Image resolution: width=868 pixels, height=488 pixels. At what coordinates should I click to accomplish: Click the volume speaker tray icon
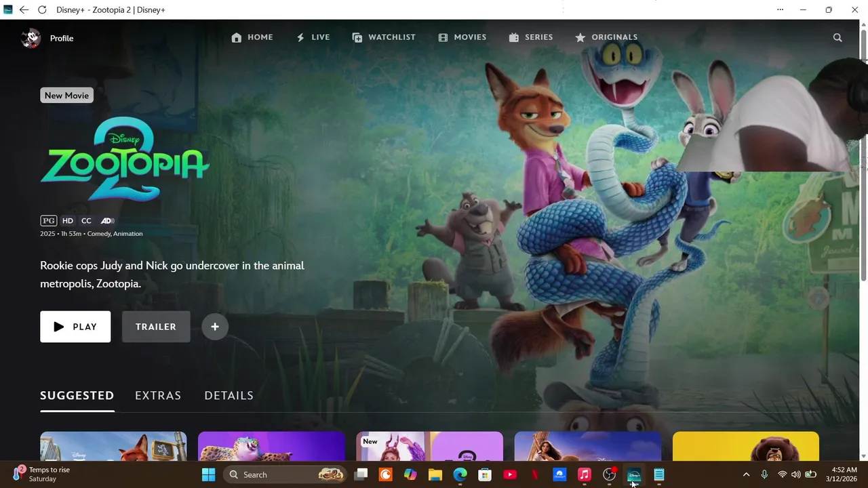click(796, 474)
